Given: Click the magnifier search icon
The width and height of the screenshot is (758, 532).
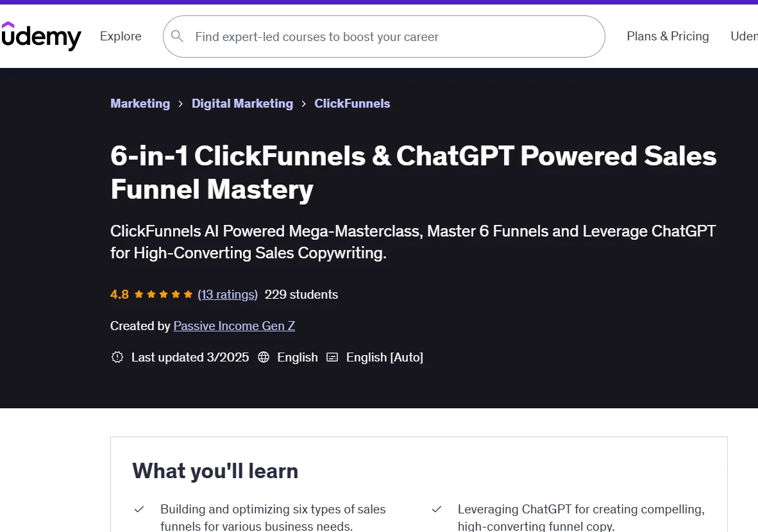Looking at the screenshot, I should (x=178, y=37).
